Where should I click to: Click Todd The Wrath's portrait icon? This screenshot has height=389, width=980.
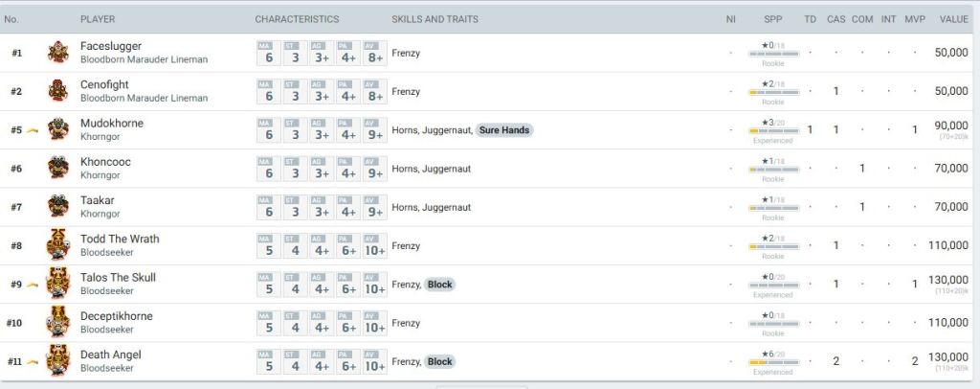tap(58, 245)
